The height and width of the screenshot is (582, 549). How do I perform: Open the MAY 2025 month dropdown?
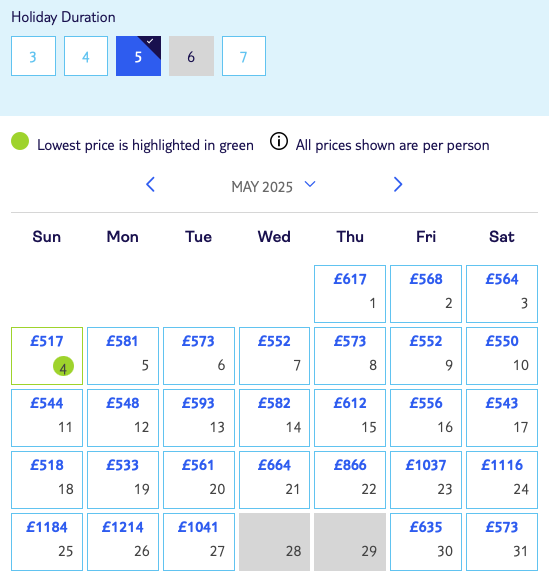(x=273, y=186)
